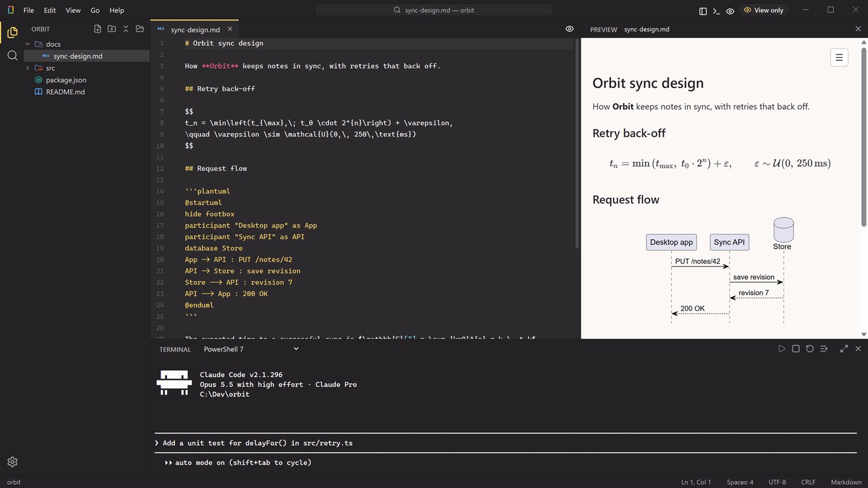Open the PowerShell 7 shell dropdown
The height and width of the screenshot is (488, 868).
[x=251, y=349]
